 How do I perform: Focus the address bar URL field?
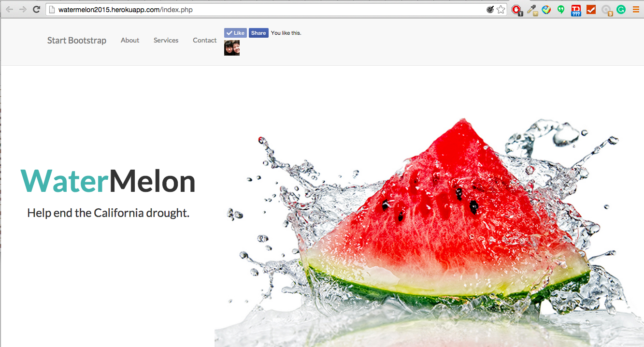(268, 10)
